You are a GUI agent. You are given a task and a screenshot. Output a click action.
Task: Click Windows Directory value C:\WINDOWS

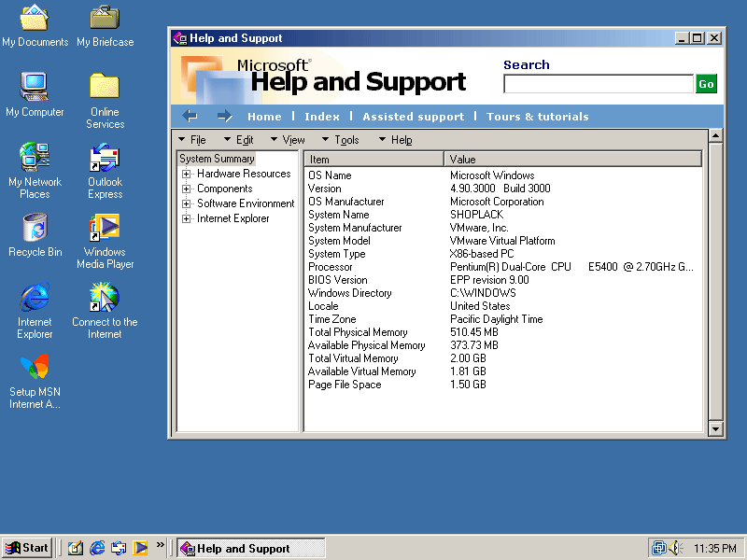pyautogui.click(x=483, y=293)
